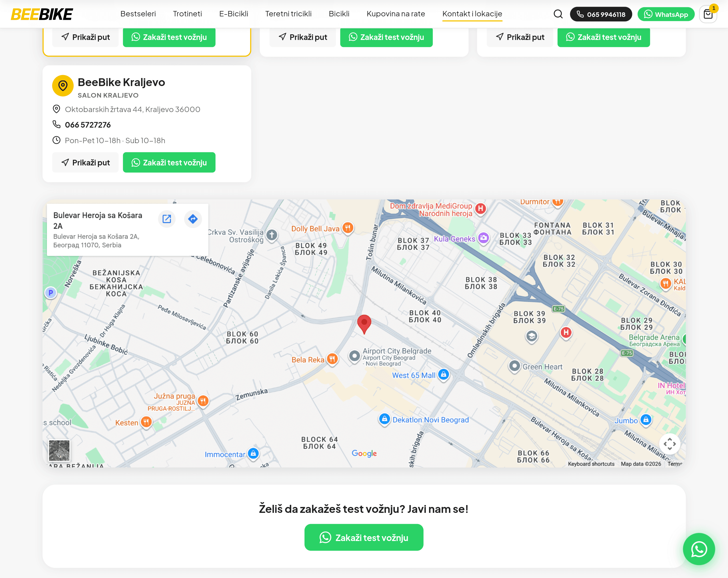Image resolution: width=728 pixels, height=578 pixels.
Task: Click the red location pin on map
Action: point(364,324)
